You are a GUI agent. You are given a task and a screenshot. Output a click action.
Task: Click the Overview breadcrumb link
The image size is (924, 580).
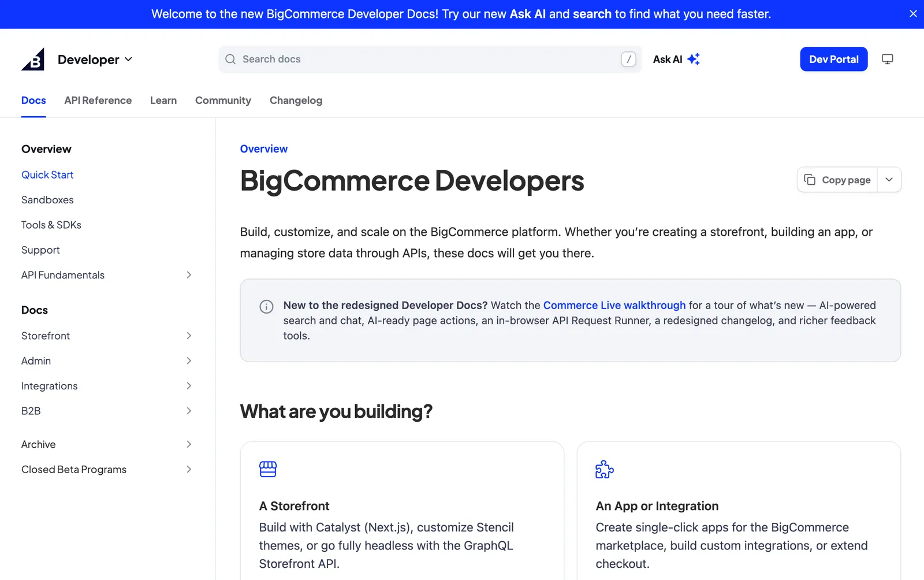[x=264, y=149]
